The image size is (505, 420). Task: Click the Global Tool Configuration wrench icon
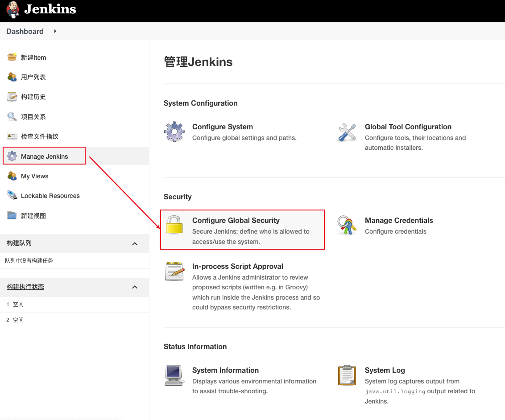[347, 132]
